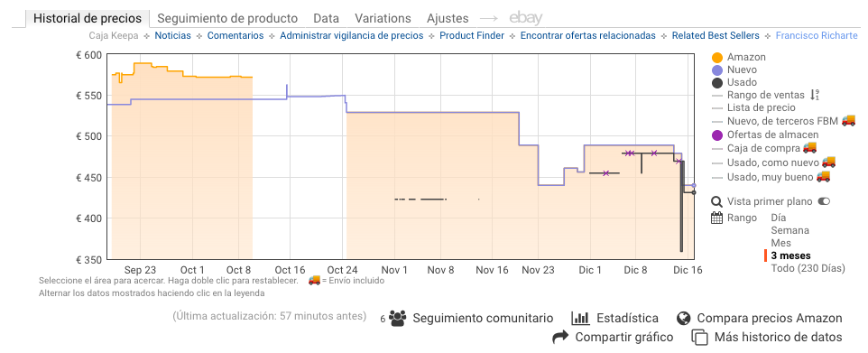Image resolution: width=868 pixels, height=353 pixels.
Task: Toggle the Vista primer plano switch
Action: (x=824, y=201)
